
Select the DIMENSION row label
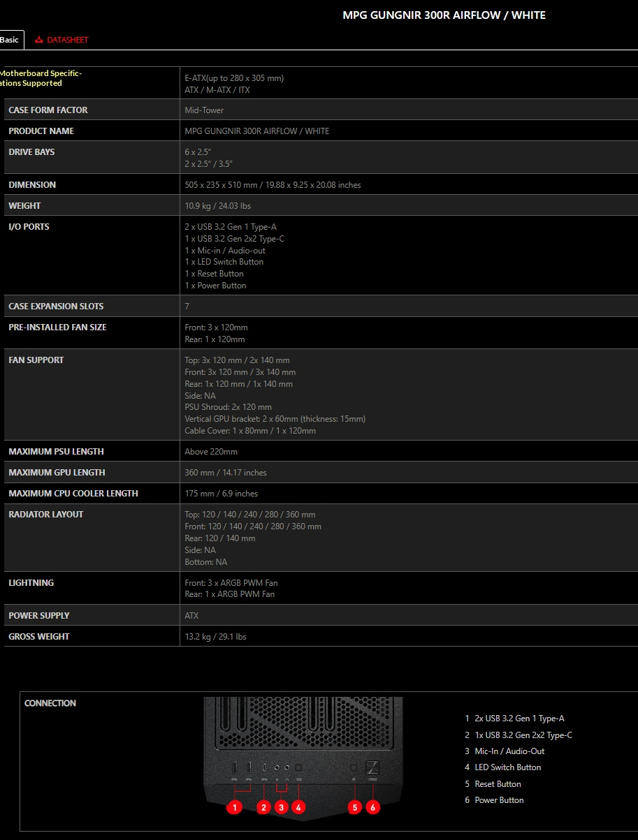pyautogui.click(x=32, y=185)
